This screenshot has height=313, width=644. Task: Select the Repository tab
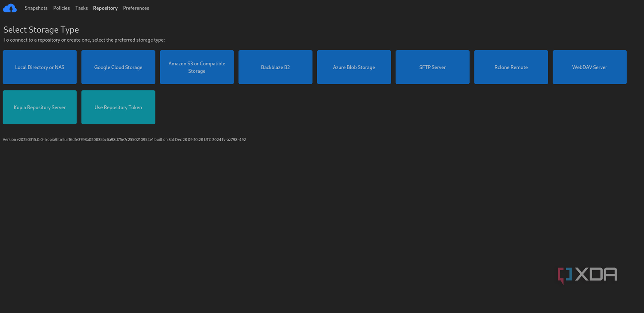coord(105,8)
